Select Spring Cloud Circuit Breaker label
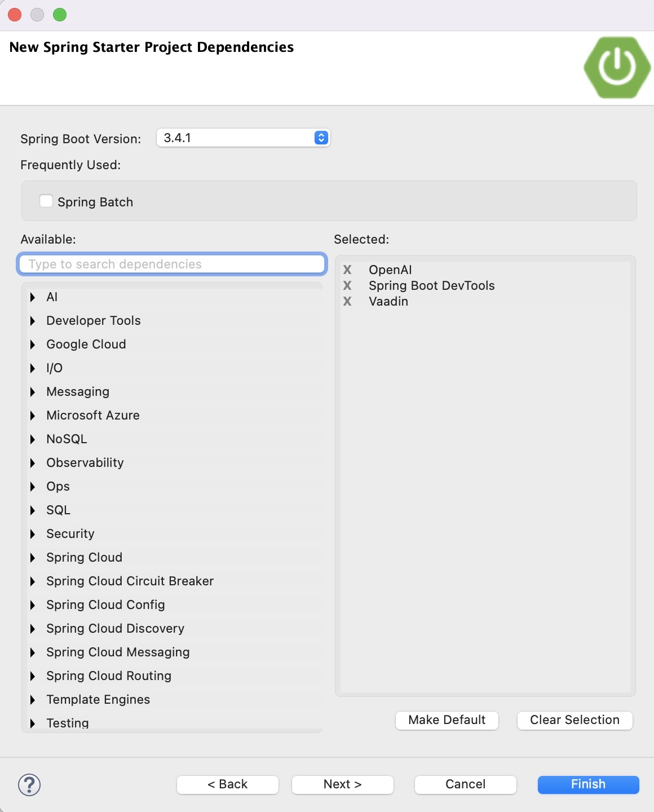654x812 pixels. (x=130, y=581)
